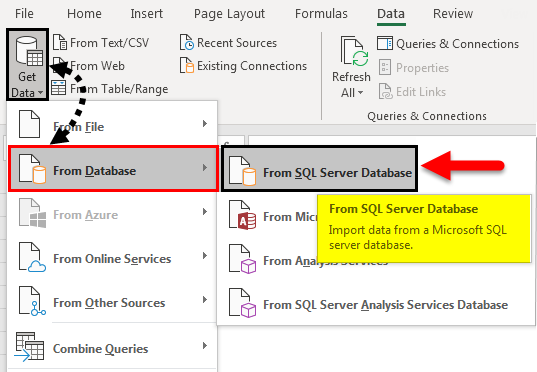This screenshot has width=537, height=372.
Task: Open Recent Sources label
Action: (x=237, y=43)
